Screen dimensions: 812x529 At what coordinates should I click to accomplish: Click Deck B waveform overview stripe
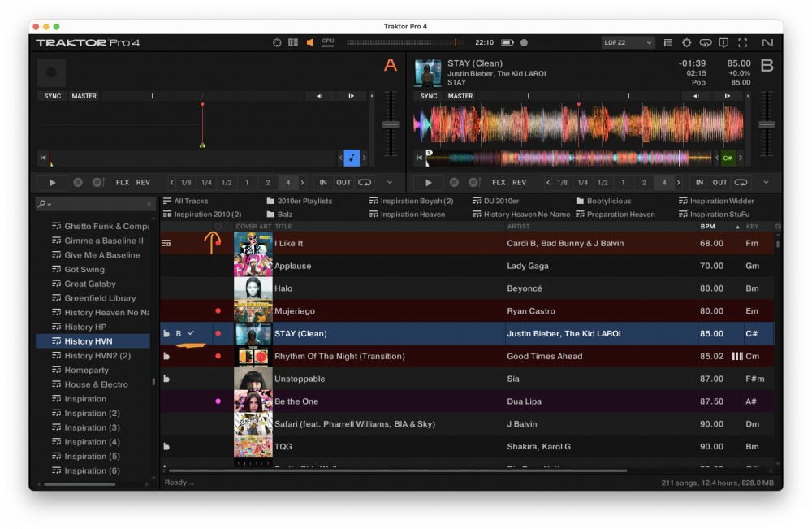coord(568,158)
